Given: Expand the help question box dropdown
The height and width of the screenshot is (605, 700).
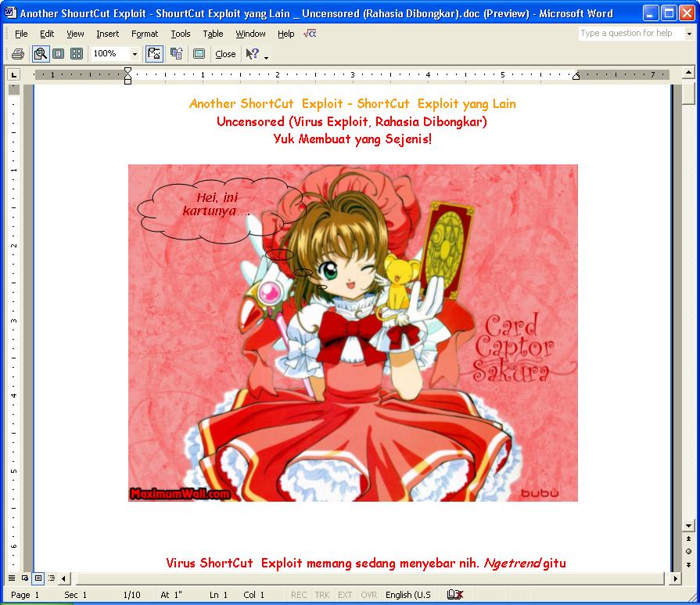Looking at the screenshot, I should (x=689, y=33).
